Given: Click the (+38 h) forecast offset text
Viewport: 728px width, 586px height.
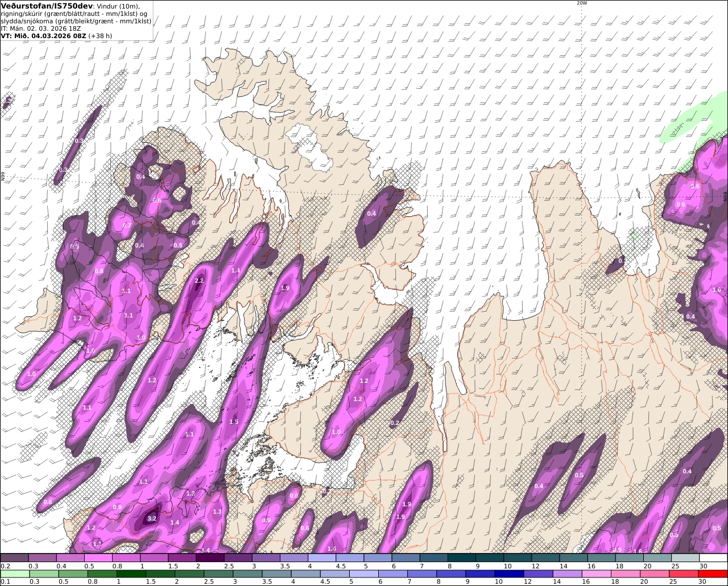Looking at the screenshot, I should click(100, 36).
